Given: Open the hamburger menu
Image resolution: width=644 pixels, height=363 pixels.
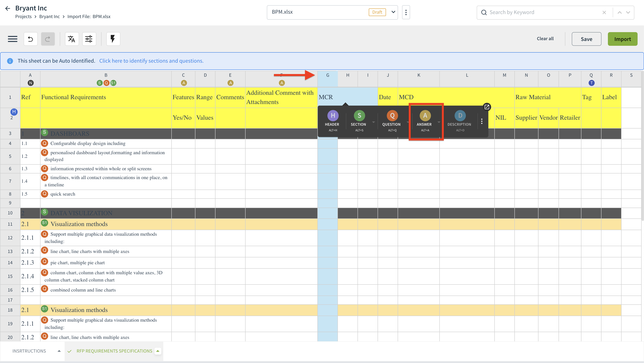Looking at the screenshot, I should pos(12,39).
